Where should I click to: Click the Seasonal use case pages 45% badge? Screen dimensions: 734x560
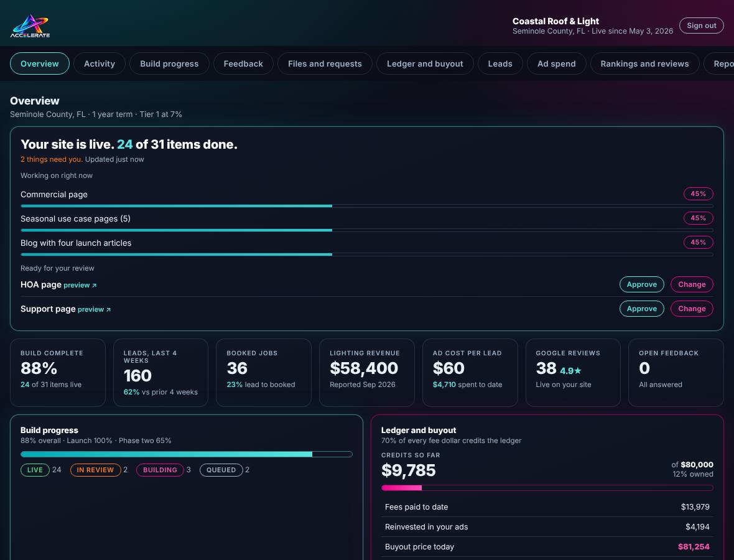[698, 218]
